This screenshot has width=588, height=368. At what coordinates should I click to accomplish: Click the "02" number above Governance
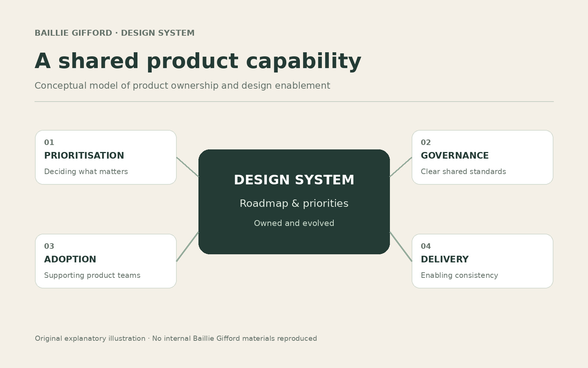tap(426, 142)
